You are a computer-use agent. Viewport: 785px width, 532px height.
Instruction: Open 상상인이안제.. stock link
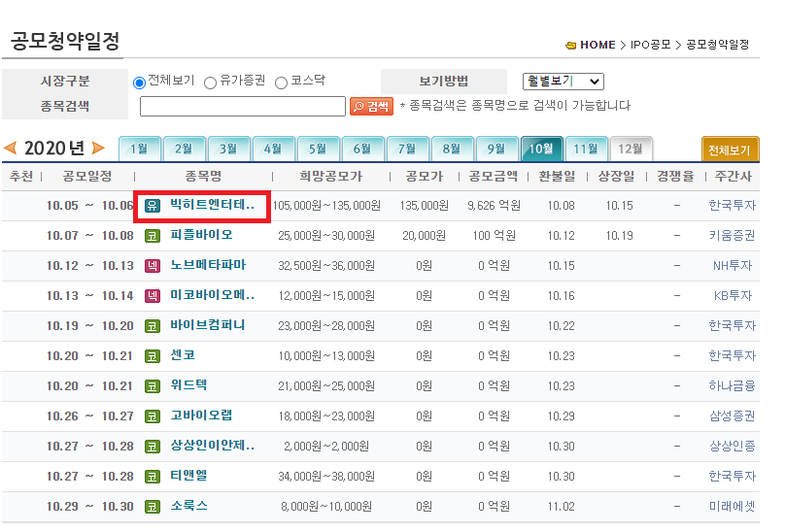(212, 446)
